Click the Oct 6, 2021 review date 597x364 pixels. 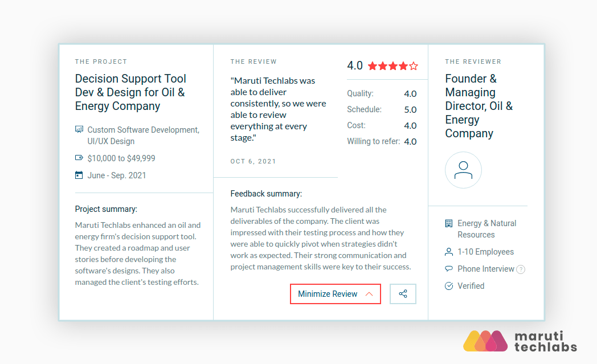pos(253,161)
